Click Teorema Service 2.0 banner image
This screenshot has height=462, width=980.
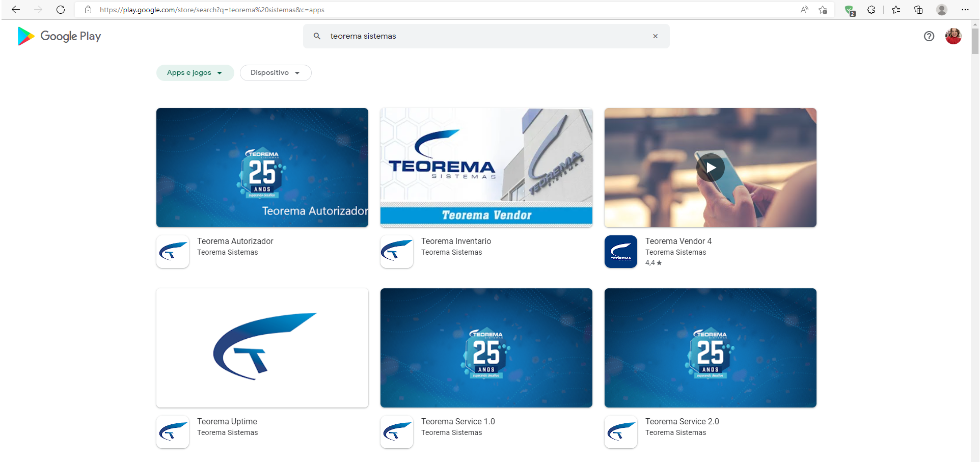pos(711,348)
